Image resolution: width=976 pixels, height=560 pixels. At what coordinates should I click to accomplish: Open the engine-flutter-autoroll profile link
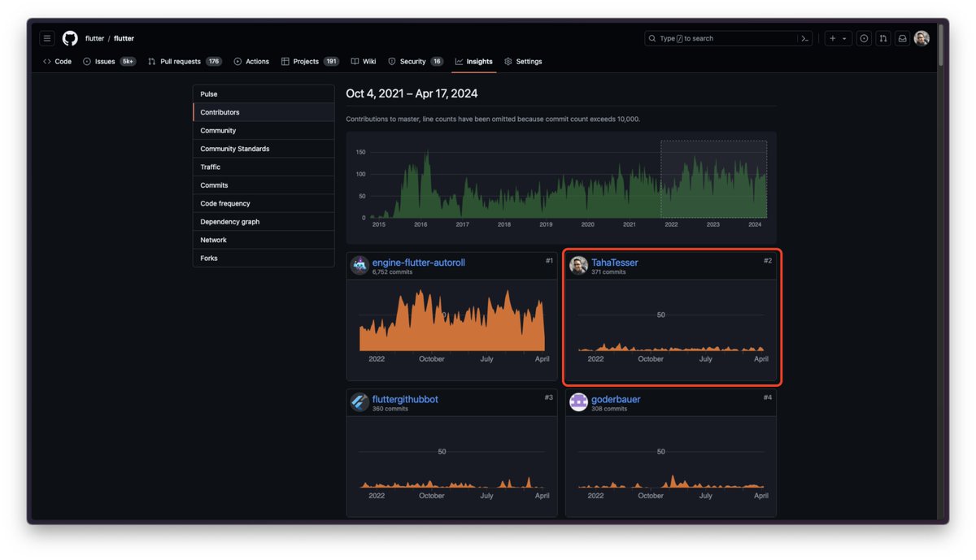tap(418, 263)
